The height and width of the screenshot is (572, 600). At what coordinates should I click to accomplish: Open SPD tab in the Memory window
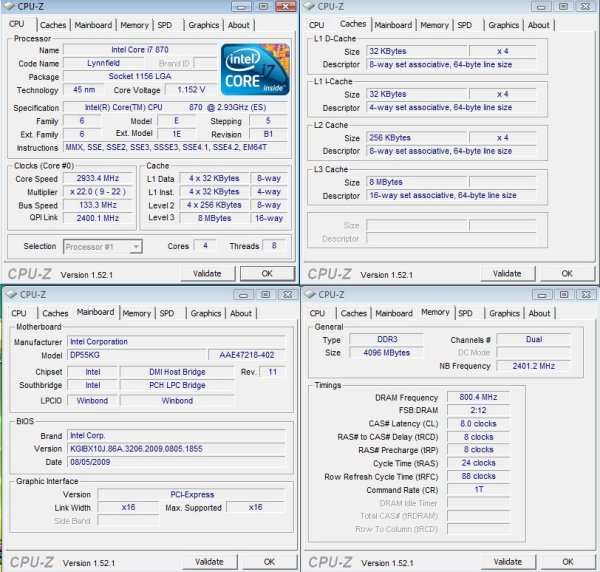point(465,313)
